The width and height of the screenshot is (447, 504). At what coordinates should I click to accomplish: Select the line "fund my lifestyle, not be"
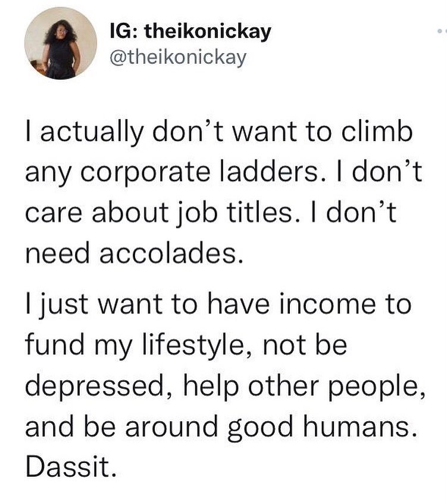(185, 346)
